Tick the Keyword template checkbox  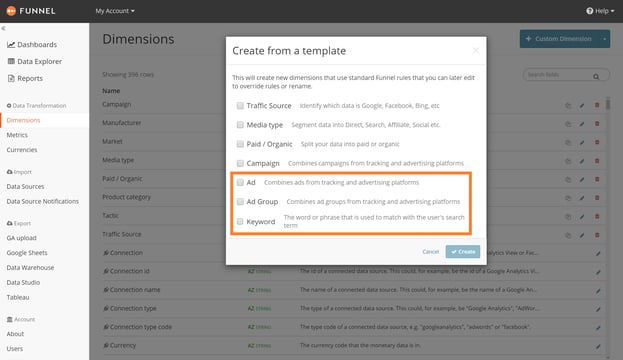click(240, 222)
